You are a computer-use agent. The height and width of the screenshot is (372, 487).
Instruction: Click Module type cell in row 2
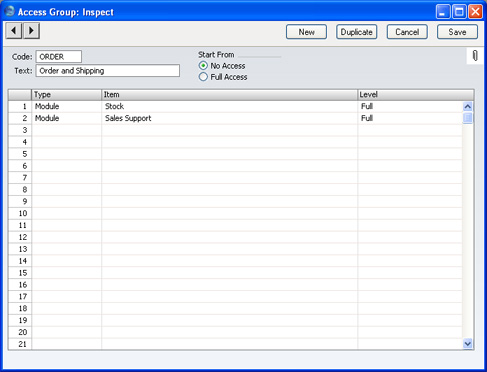point(67,118)
